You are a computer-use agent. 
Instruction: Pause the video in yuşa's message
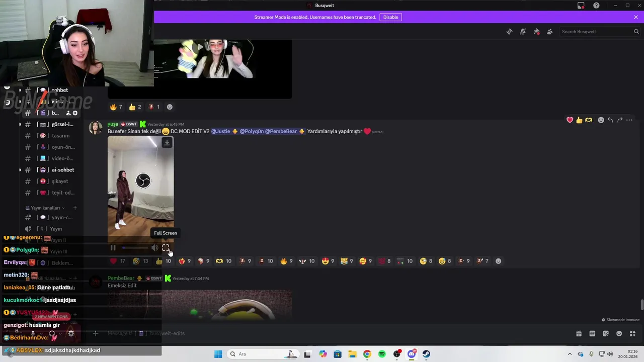click(113, 248)
